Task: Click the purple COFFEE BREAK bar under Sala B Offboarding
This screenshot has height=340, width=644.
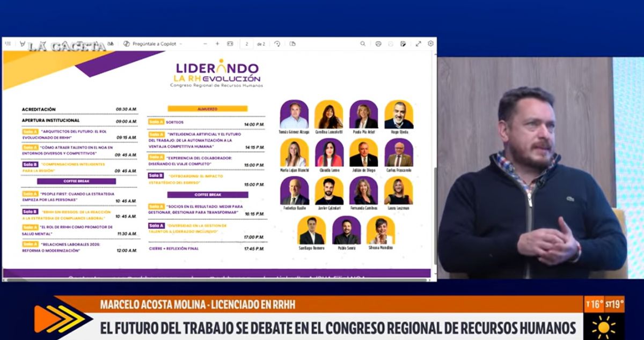Action: 207,195
